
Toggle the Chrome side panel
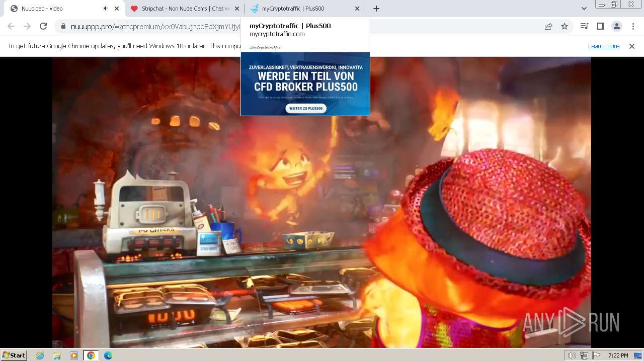[600, 26]
